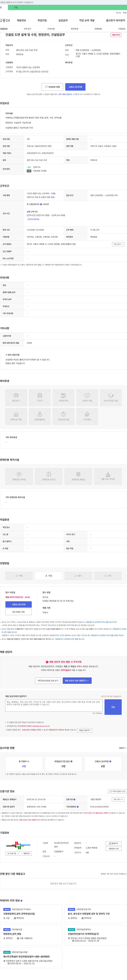Select the 통근버스 welfare icon
127x980 pixels.
coord(16,398)
